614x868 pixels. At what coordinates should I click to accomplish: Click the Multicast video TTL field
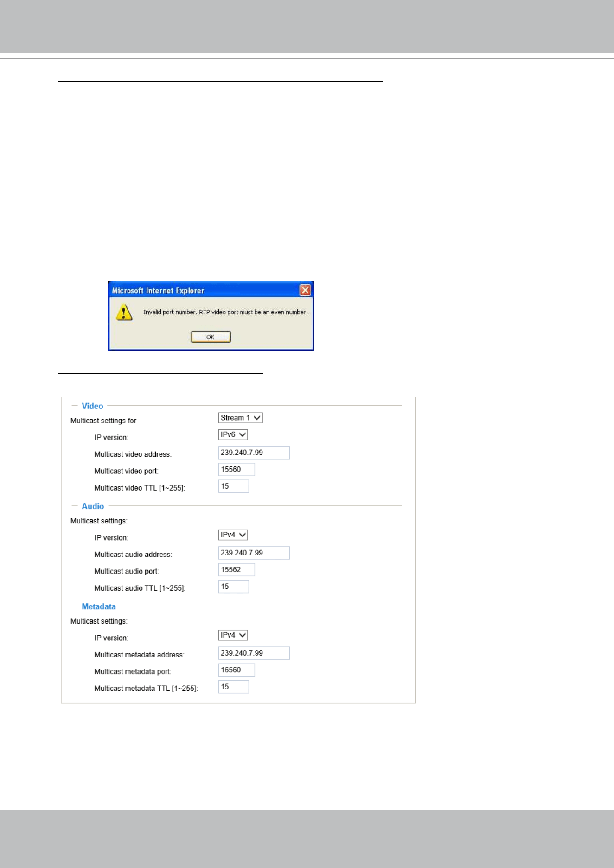(234, 486)
